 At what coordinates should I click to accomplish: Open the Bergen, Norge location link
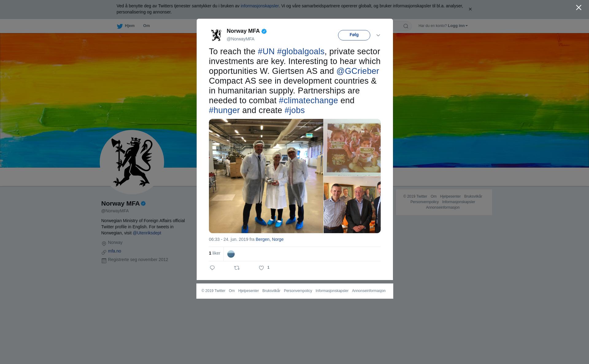pyautogui.click(x=270, y=239)
